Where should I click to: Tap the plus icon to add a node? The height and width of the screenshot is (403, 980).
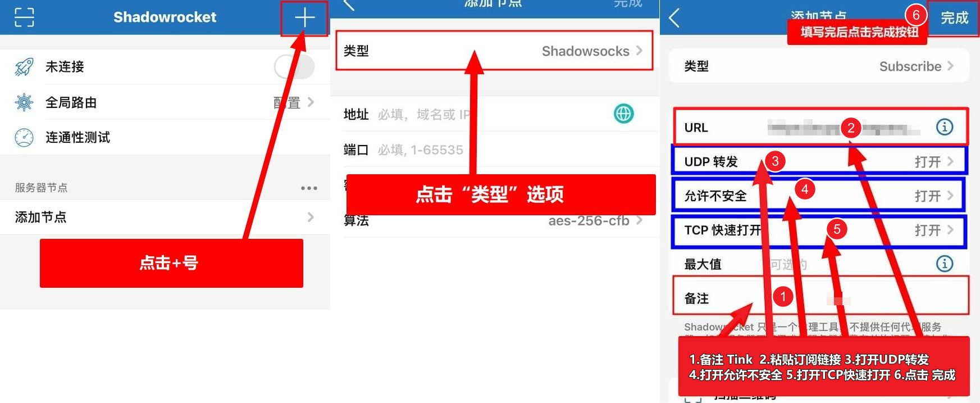(304, 18)
